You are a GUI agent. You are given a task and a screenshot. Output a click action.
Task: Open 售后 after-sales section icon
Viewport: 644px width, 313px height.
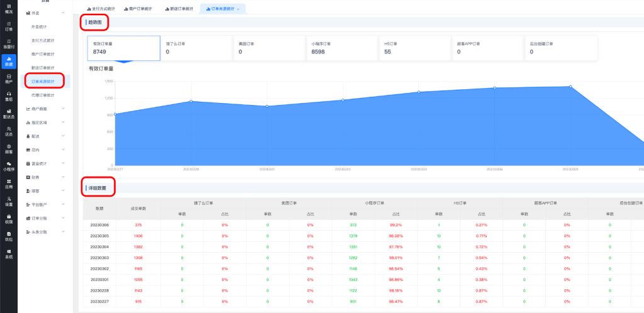click(x=8, y=96)
